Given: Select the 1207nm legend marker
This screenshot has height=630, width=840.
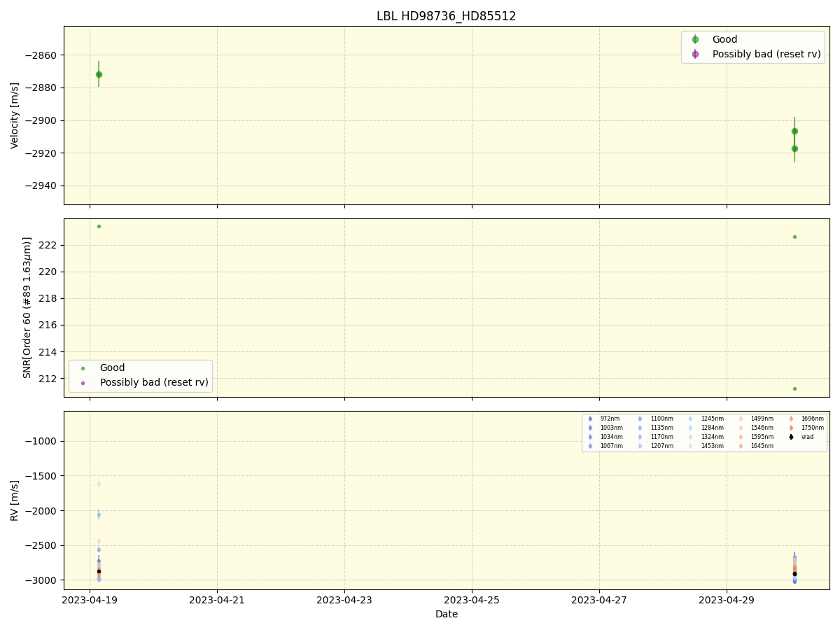Looking at the screenshot, I should (640, 446).
